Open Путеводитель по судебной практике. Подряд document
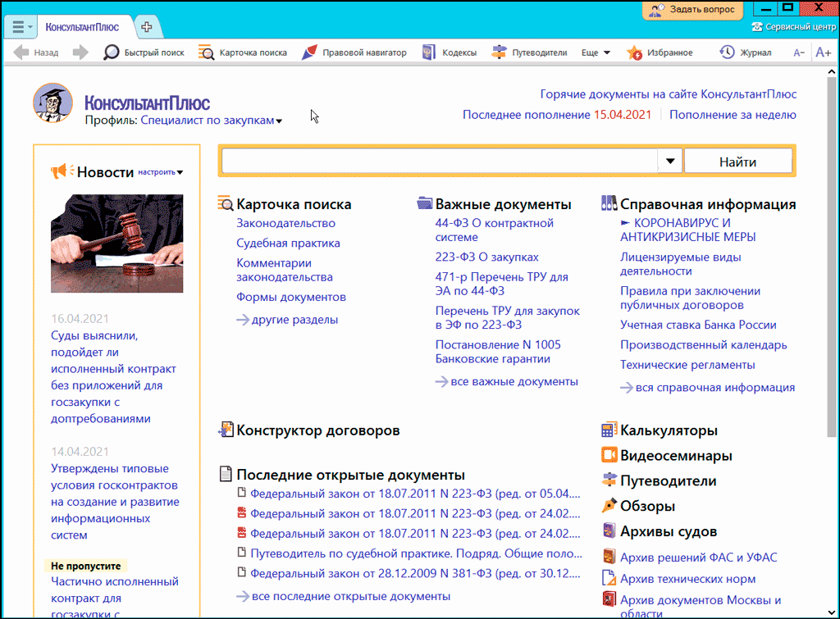Screen dimensions: 840x619 click(416, 553)
